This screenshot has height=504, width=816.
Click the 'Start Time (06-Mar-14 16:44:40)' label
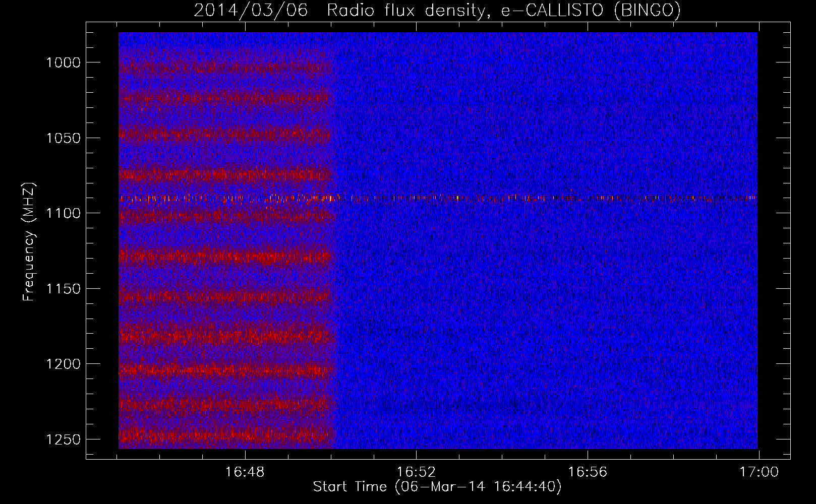(437, 487)
